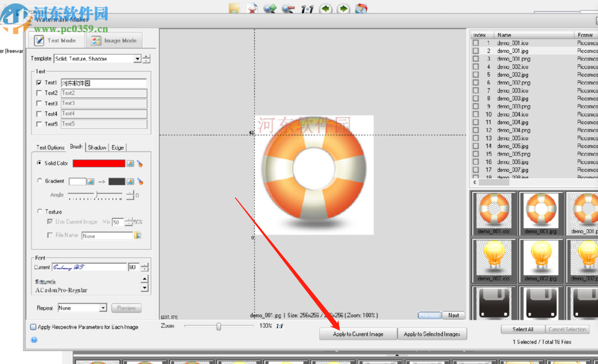This screenshot has height=364, width=598.
Task: Click the eyedropper icon beside Solid Color
Action: [x=140, y=164]
